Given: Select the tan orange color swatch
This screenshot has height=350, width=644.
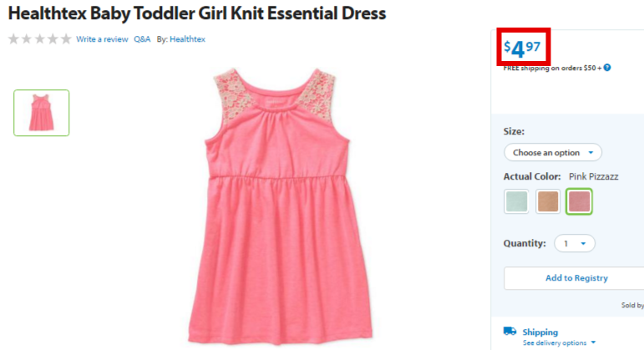Looking at the screenshot, I should pos(548,201).
